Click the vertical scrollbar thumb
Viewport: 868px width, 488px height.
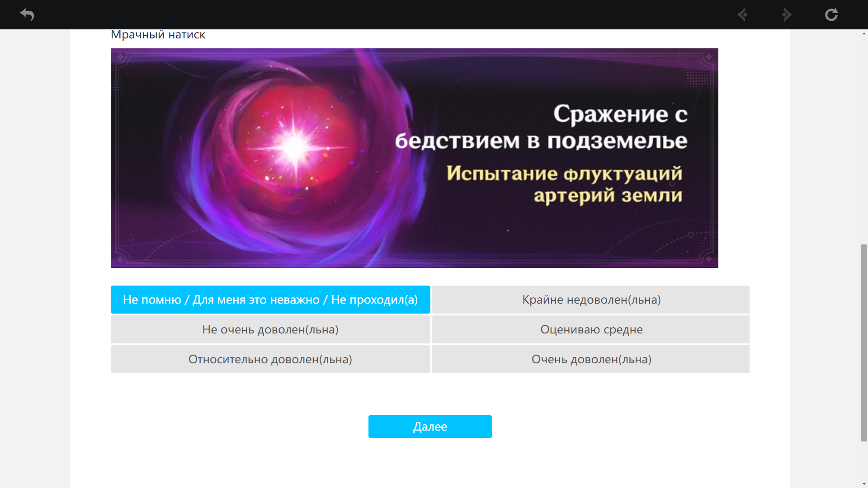pos(864,343)
